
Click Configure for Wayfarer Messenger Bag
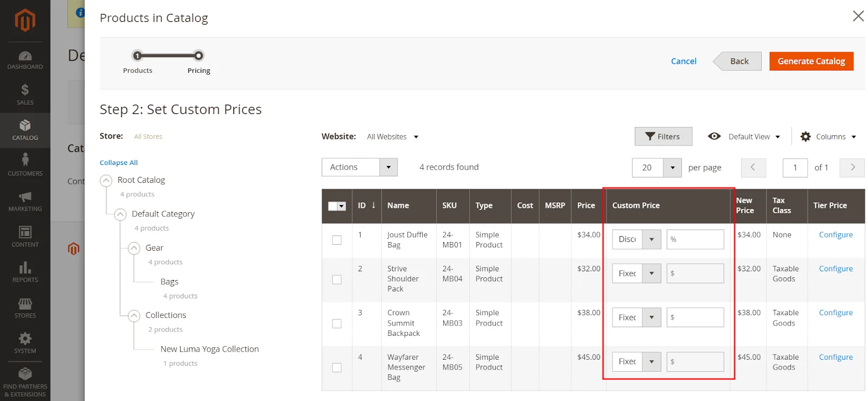[835, 357]
